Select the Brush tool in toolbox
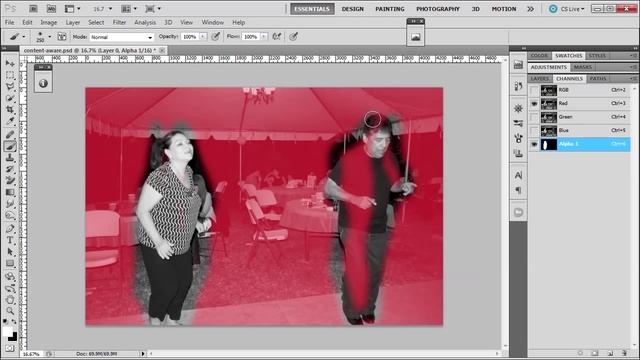This screenshot has height=360, width=640. (10, 146)
